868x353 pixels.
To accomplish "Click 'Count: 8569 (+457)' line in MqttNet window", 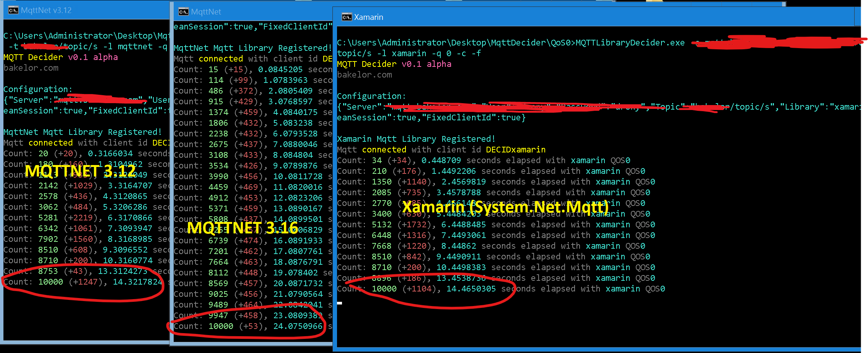I will point(253,283).
